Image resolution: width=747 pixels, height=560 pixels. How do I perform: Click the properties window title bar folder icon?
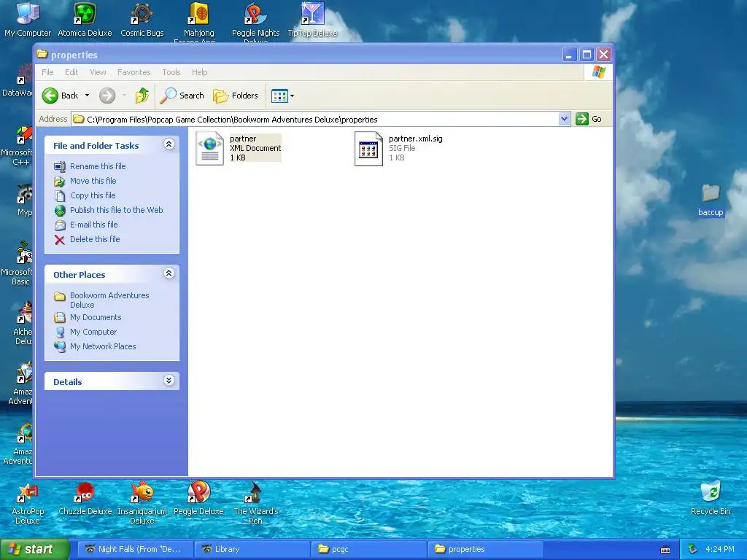42,54
